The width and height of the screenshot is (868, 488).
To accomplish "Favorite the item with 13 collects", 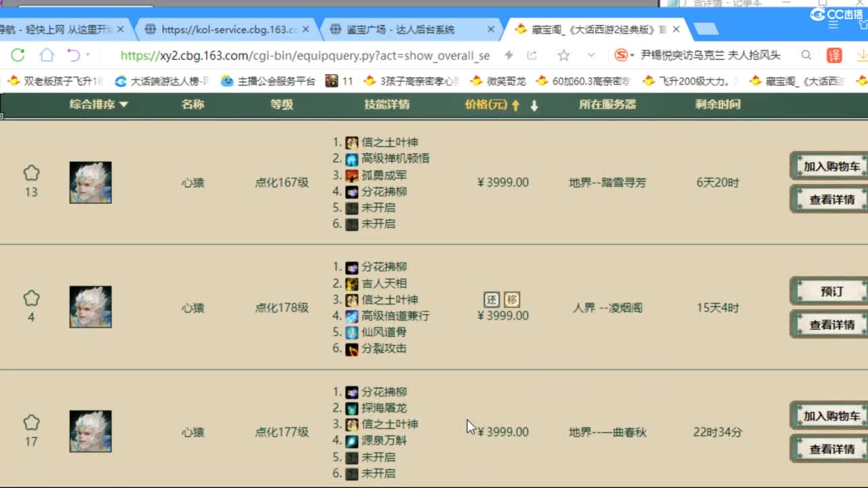I will pyautogui.click(x=31, y=174).
